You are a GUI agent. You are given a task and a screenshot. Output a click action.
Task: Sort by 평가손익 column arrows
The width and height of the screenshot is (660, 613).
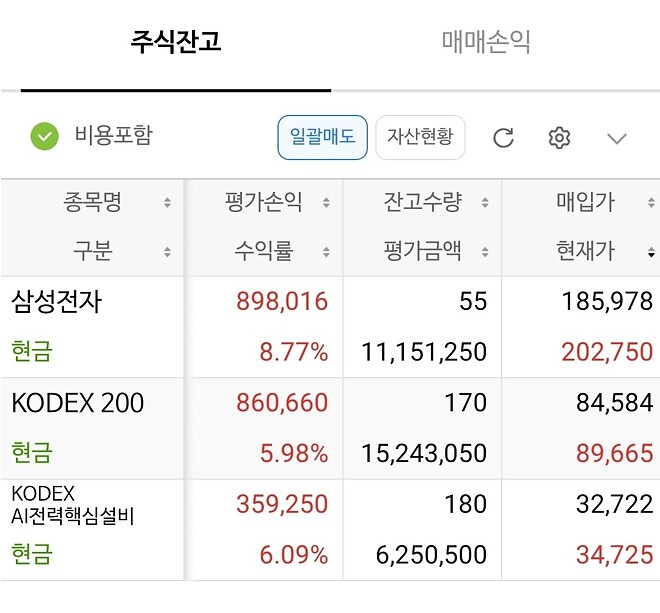[326, 203]
